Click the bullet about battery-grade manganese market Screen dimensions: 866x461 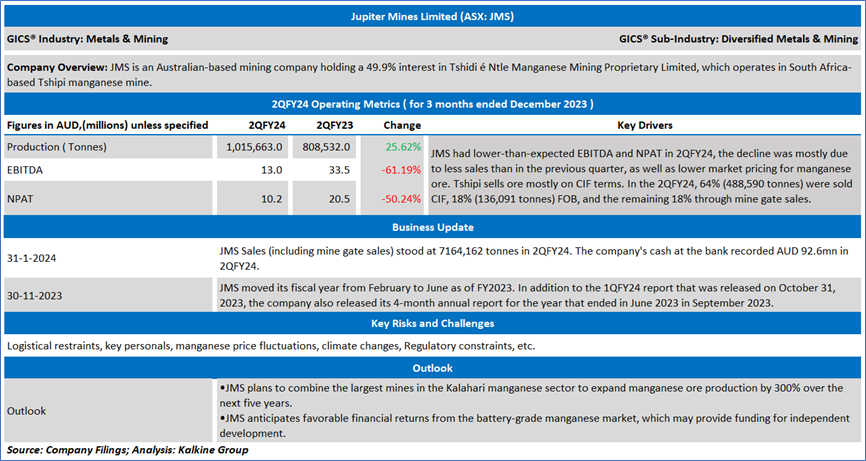pyautogui.click(x=535, y=426)
